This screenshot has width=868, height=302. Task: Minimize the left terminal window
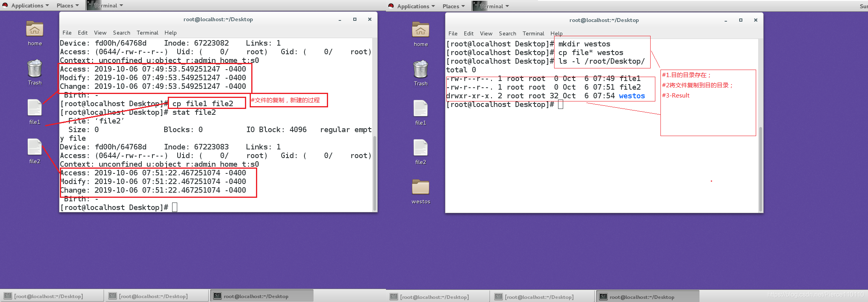click(340, 19)
